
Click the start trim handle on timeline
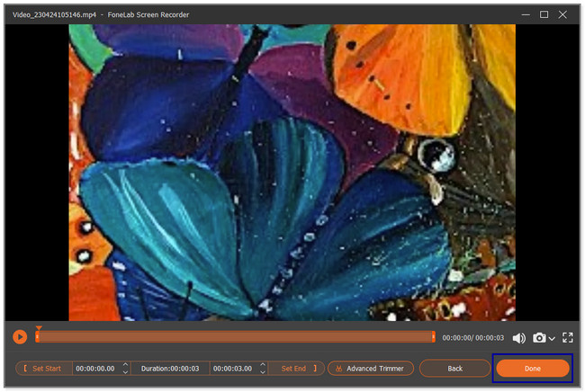click(37, 337)
